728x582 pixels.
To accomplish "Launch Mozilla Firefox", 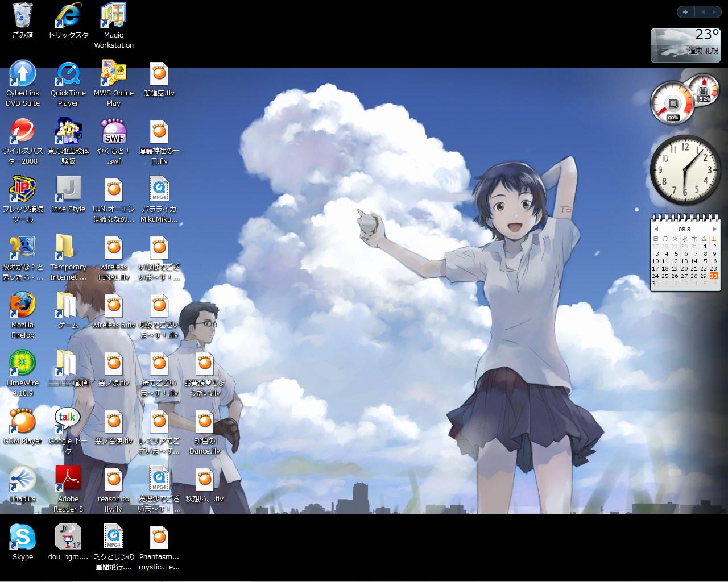I will click(23, 315).
